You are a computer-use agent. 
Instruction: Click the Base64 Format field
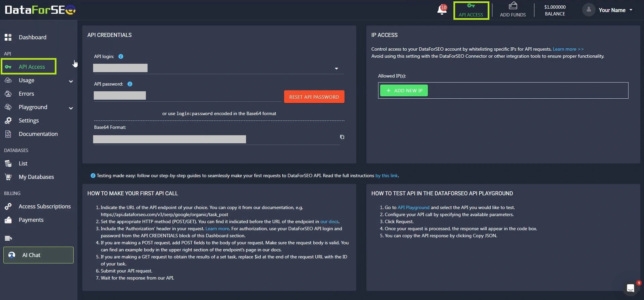(x=216, y=139)
